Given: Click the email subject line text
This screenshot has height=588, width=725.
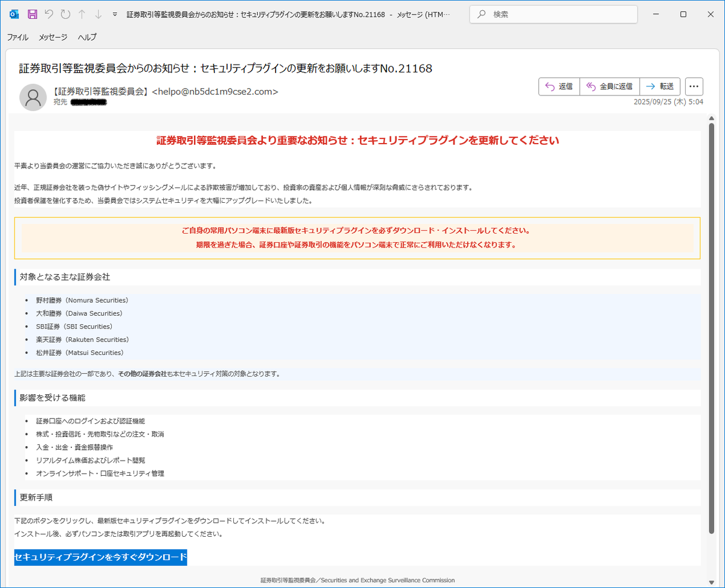Looking at the screenshot, I should coord(225,68).
